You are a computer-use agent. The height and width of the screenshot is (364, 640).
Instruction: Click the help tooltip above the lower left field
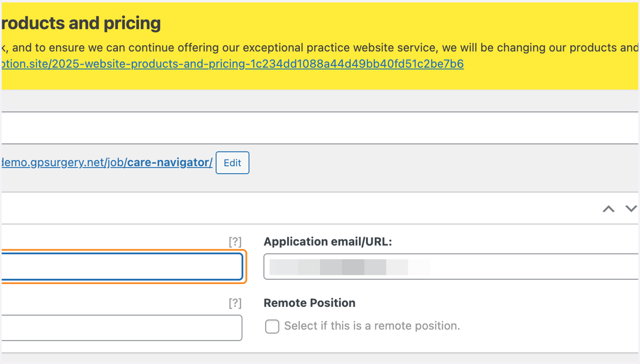[235, 303]
